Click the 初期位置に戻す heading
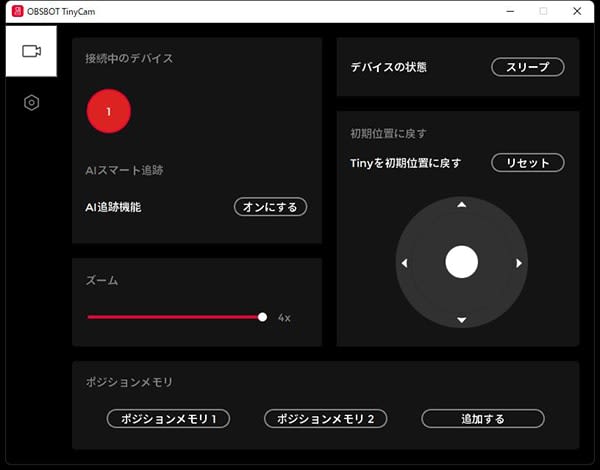The height and width of the screenshot is (470, 600). click(388, 134)
